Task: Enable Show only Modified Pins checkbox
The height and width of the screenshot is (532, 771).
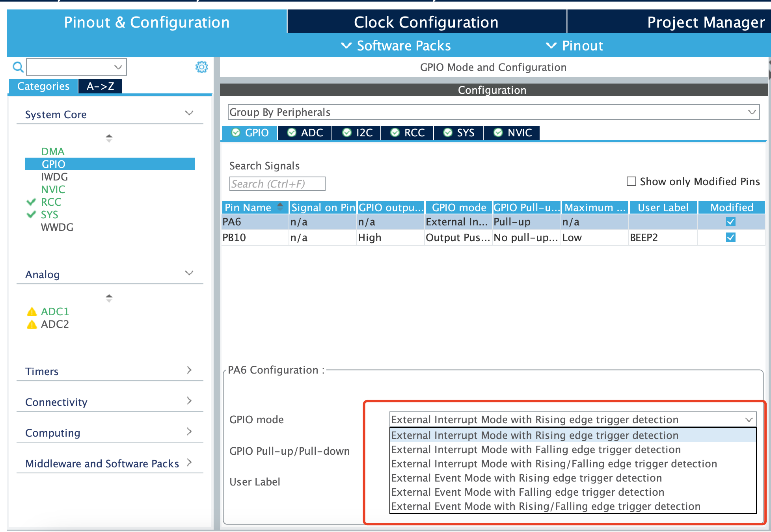Action: click(x=631, y=181)
